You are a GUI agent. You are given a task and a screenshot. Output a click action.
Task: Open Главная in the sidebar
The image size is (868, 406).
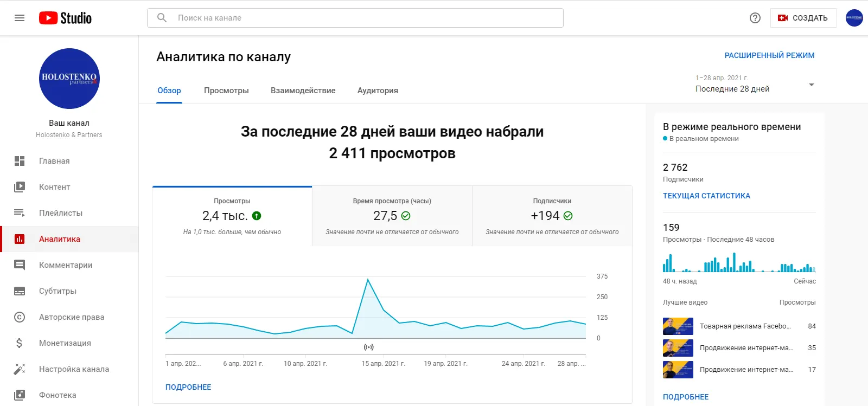click(69, 161)
